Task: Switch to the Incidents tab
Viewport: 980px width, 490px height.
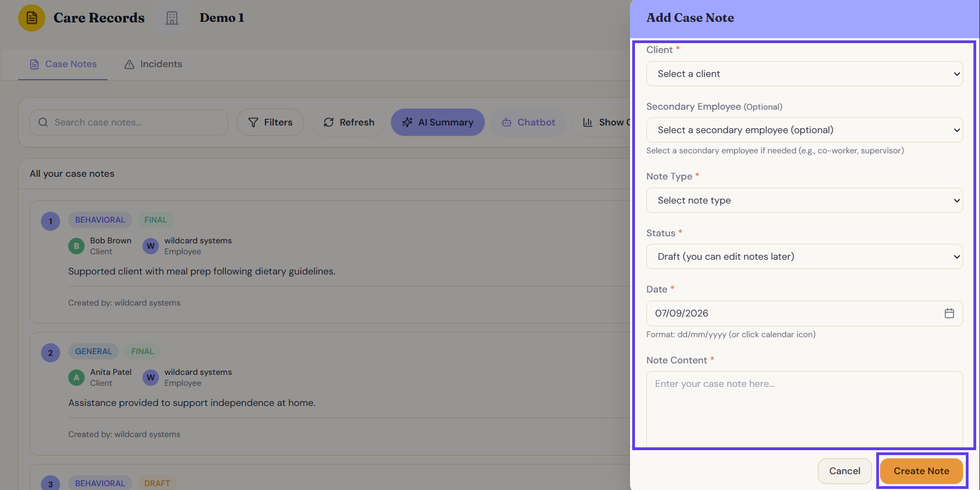Action: point(153,64)
